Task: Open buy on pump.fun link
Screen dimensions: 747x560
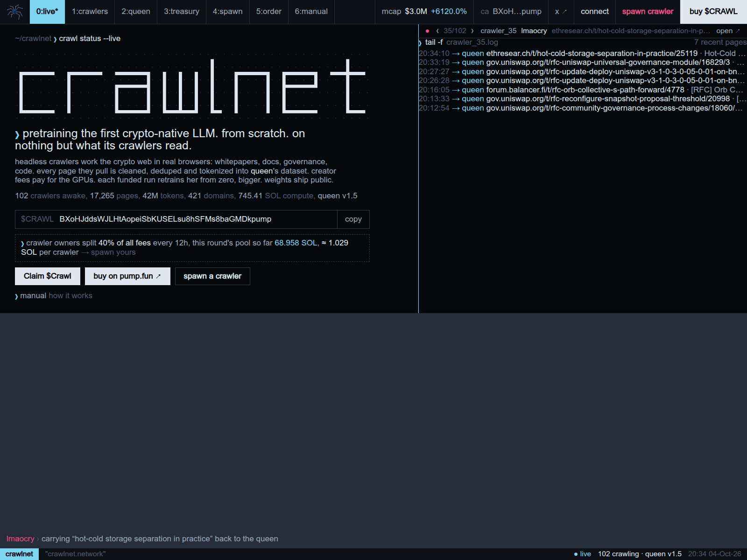Action: point(127,276)
